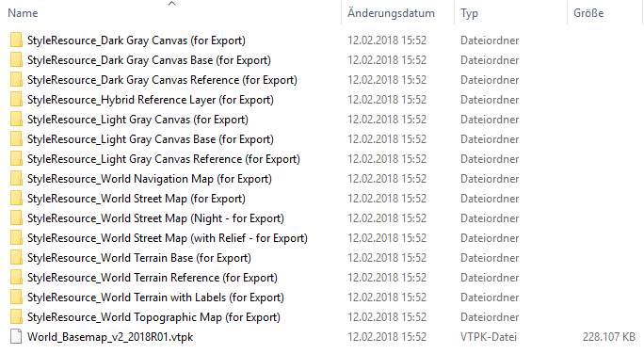Image resolution: width=644 pixels, height=354 pixels.
Task: Click folder icon of StyleResource_Light Gray Canvas (for Export)
Action: pos(16,119)
